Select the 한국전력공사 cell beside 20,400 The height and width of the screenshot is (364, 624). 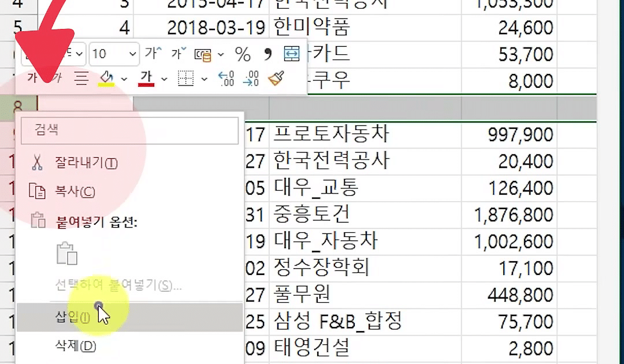coord(365,161)
